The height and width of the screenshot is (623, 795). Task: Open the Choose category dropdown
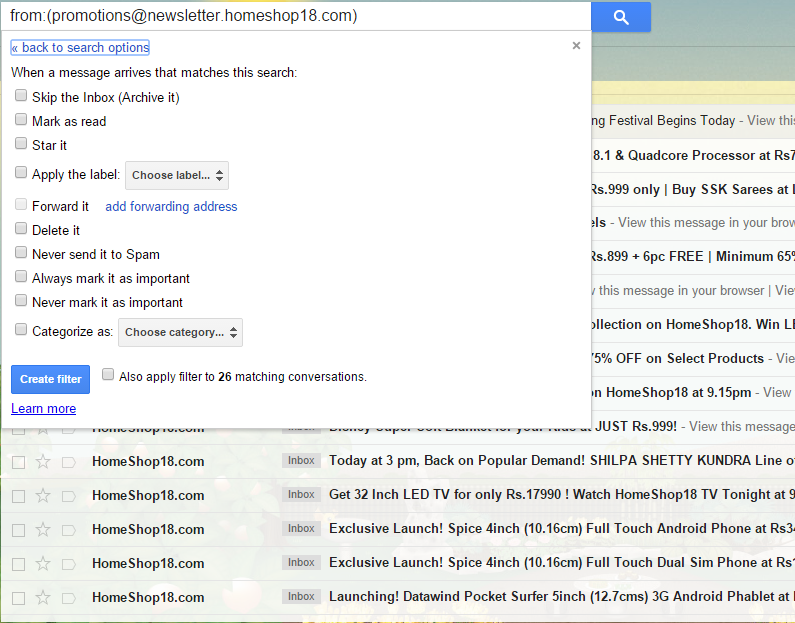[x=180, y=332]
